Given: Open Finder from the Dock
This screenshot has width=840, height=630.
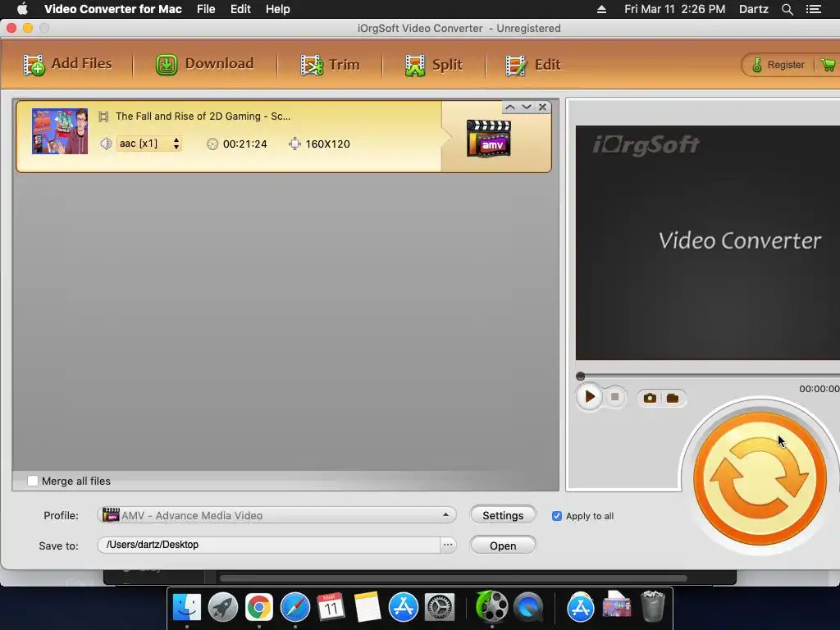Looking at the screenshot, I should point(187,607).
